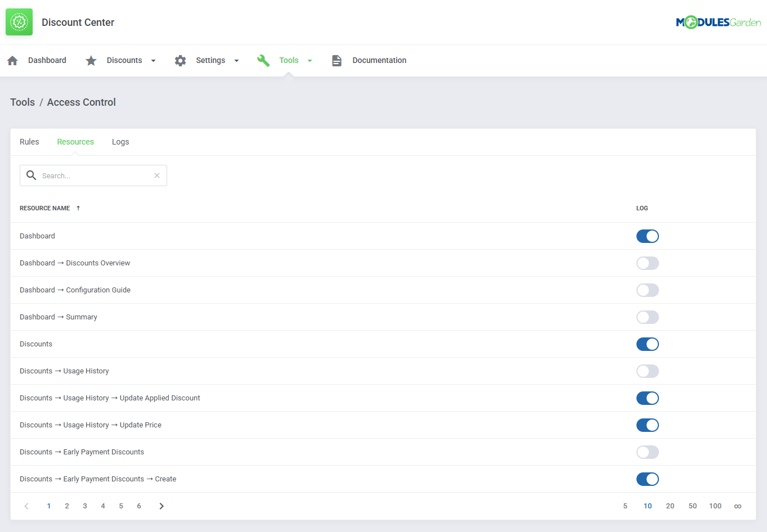Click the Documentation file icon
Viewport: 767px width, 532px height.
coord(337,61)
